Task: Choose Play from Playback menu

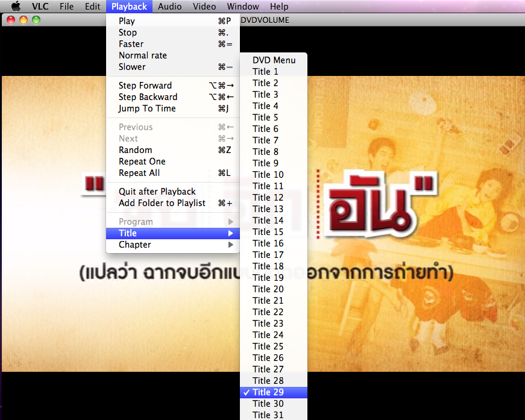Action: (x=173, y=21)
